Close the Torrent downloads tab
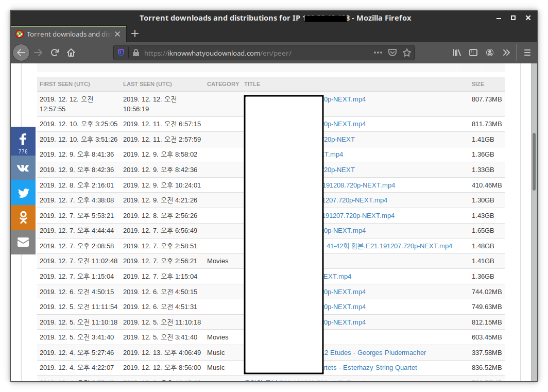Image resolution: width=548 pixels, height=392 pixels. (117, 34)
